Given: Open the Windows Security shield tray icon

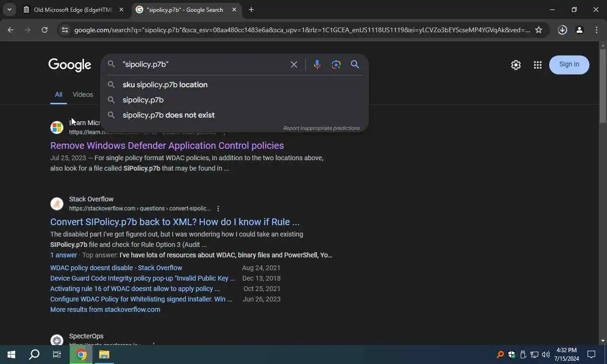Looking at the screenshot, I should pos(512,355).
